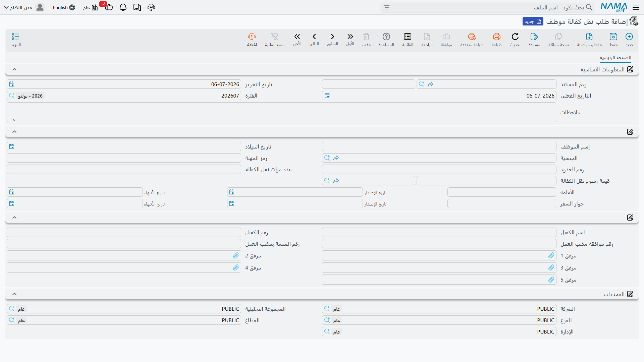This screenshot has width=644, height=362.
Task: Collapse the المحددات section
Action: (14, 294)
